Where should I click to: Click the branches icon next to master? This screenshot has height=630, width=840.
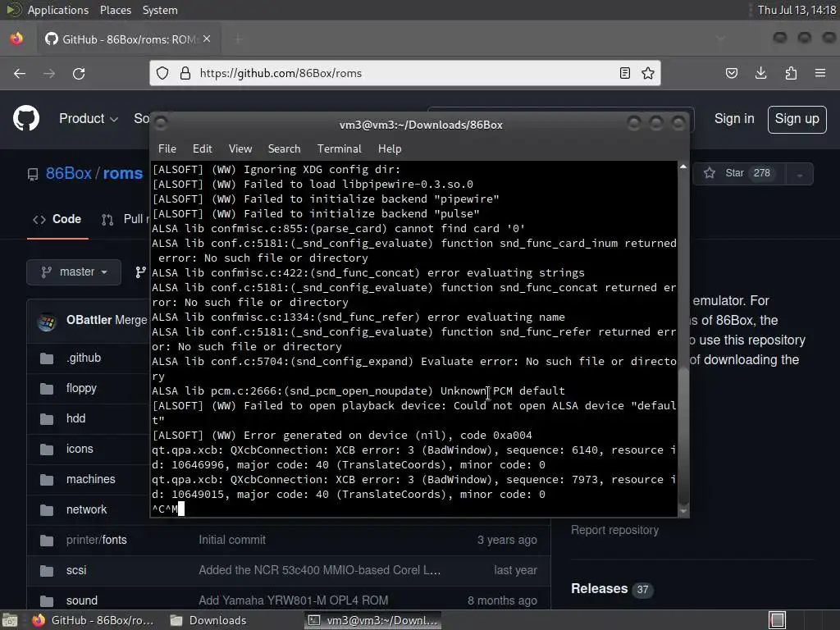141,272
